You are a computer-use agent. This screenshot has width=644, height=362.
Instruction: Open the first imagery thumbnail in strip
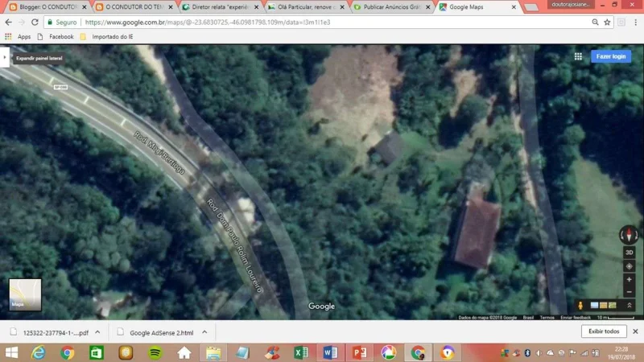point(594,306)
